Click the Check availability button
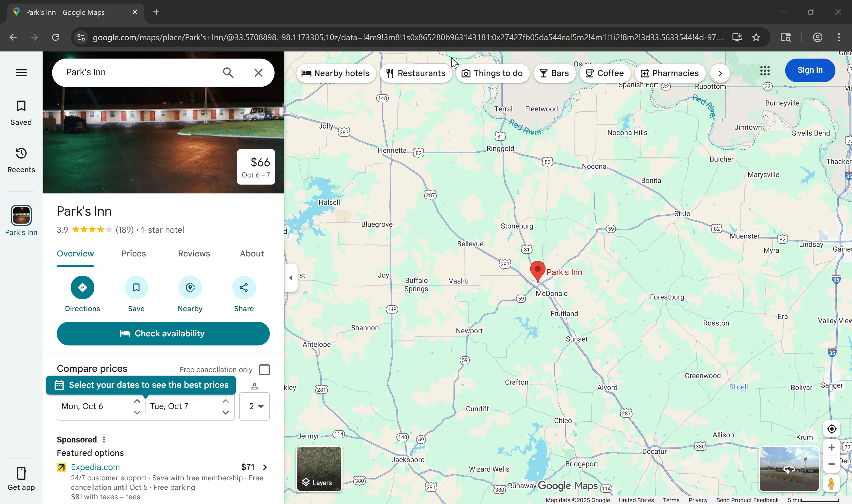 163,334
